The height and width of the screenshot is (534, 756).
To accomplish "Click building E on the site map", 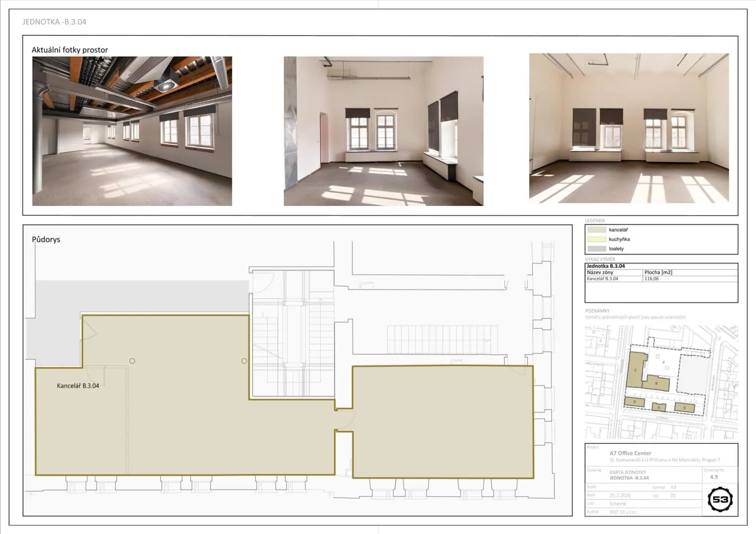I will point(684,407).
